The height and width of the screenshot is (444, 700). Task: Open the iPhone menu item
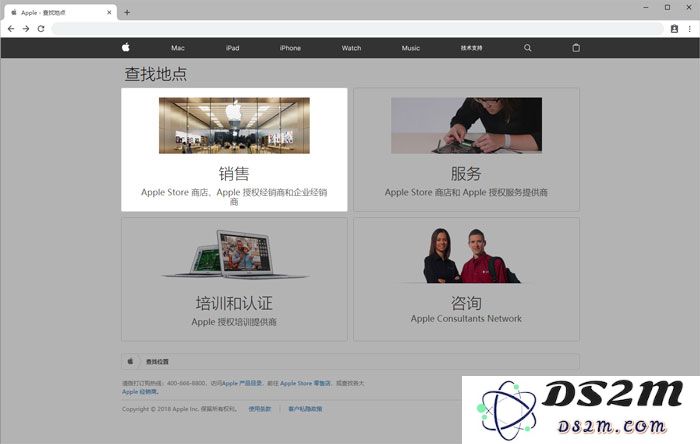[x=290, y=48]
